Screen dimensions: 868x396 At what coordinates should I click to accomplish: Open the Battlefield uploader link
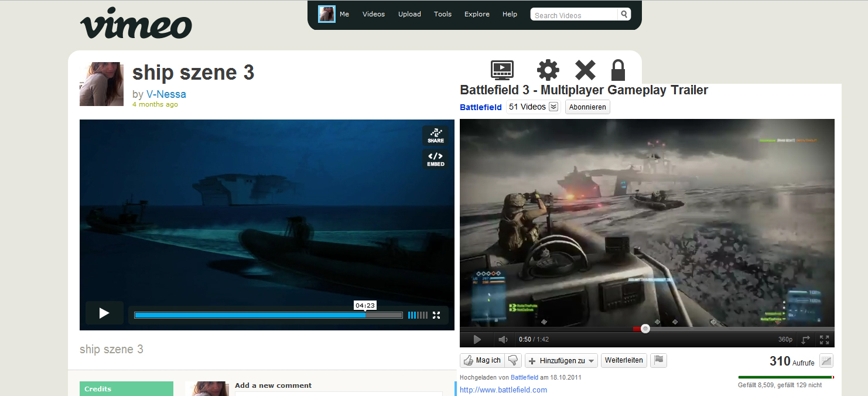[524, 377]
